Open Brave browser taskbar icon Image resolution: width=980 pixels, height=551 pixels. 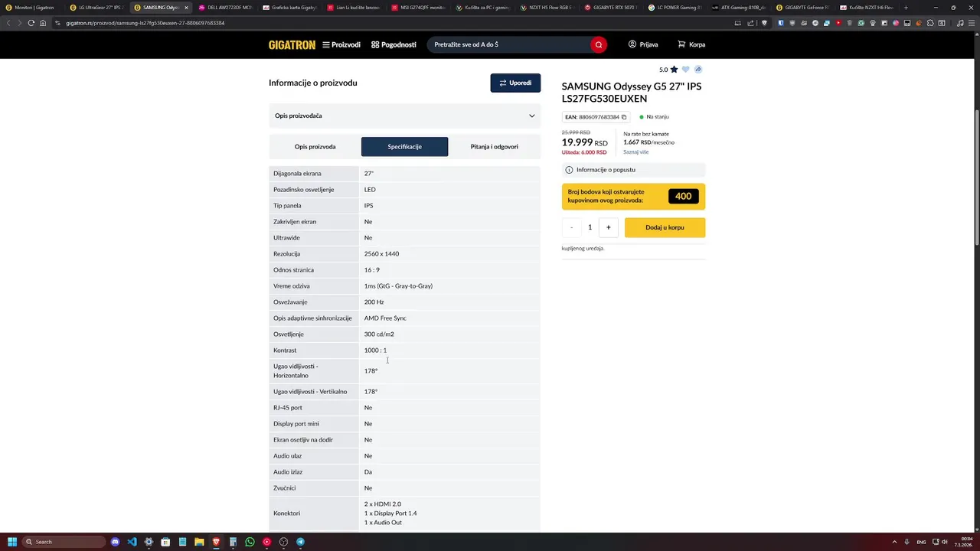[x=216, y=542]
